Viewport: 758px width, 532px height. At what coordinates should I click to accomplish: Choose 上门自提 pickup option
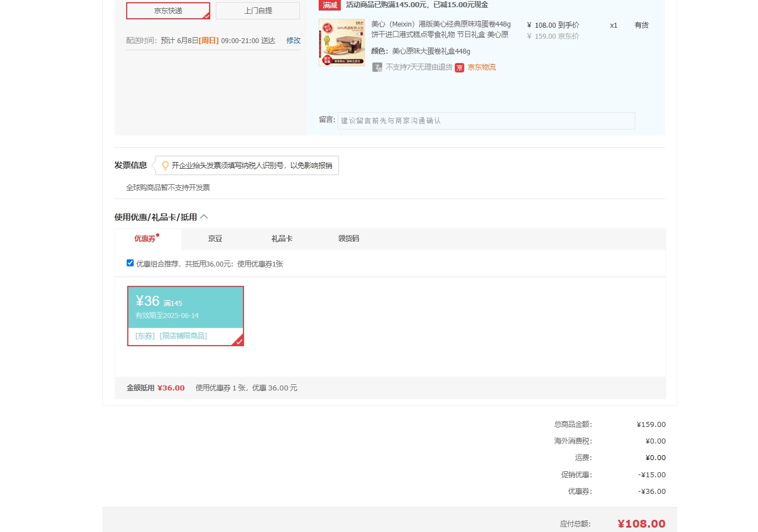(x=258, y=11)
